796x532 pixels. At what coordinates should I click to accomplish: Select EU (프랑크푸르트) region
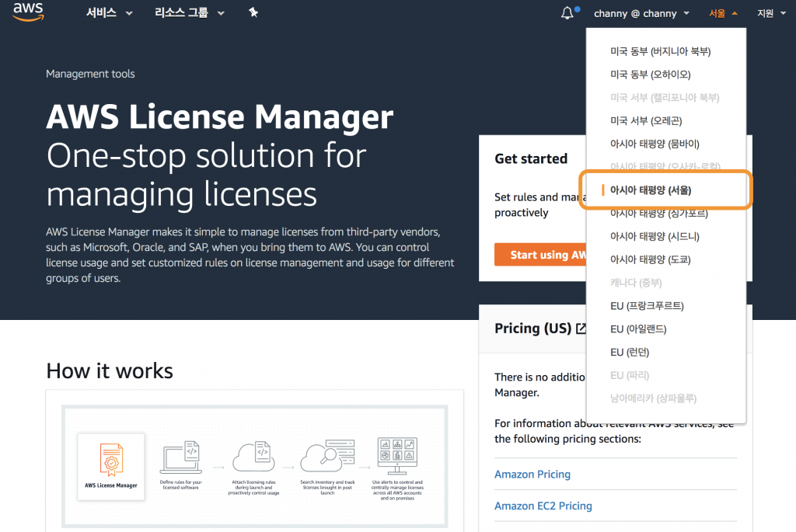click(647, 306)
